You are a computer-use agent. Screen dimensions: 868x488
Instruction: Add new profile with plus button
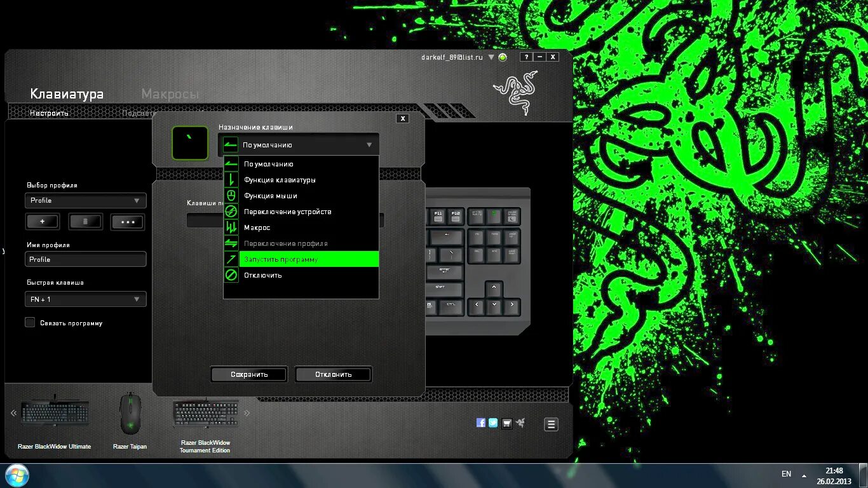point(42,222)
